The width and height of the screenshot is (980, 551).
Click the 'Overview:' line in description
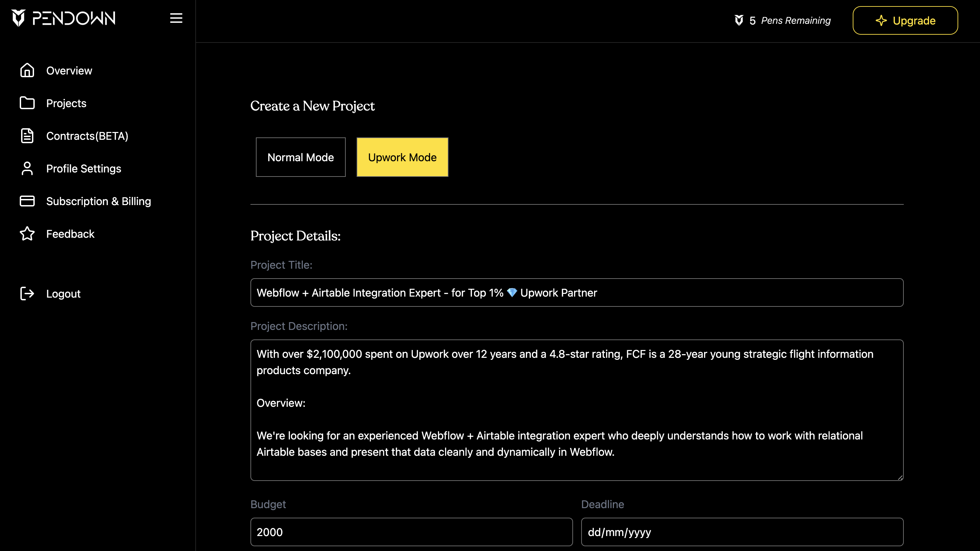tap(281, 403)
